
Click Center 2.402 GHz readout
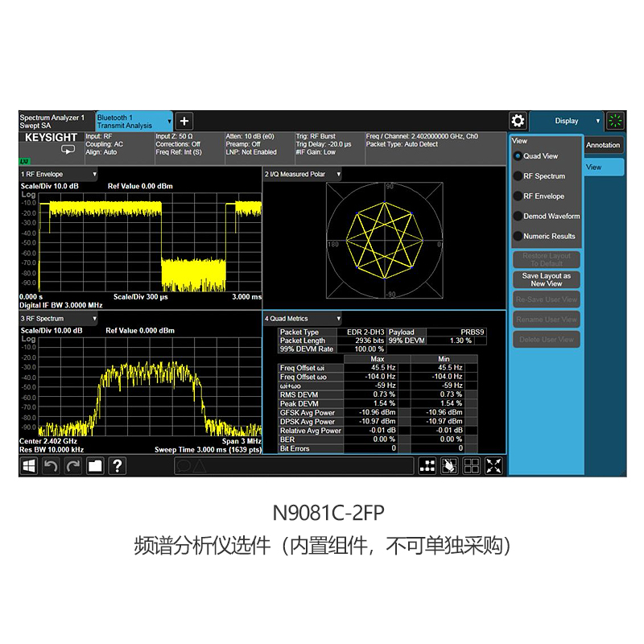(x=48, y=441)
